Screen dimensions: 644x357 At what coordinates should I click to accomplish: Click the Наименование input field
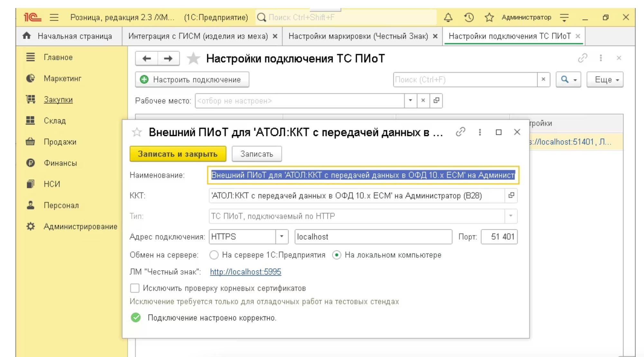click(363, 175)
